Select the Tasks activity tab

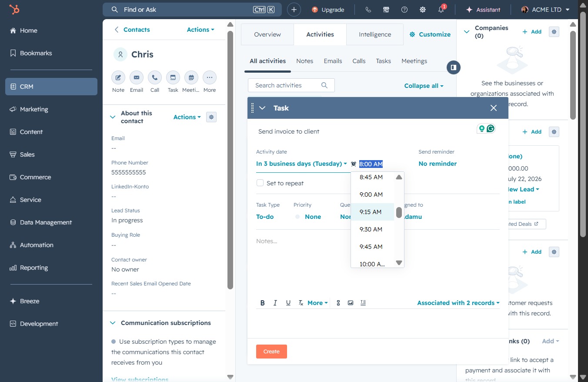pos(383,61)
